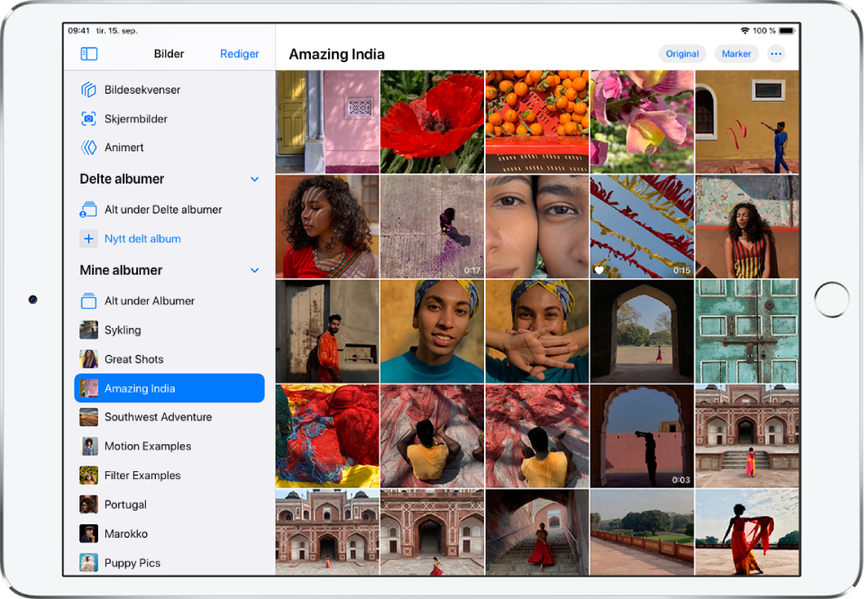Click the sidebar toggle icon

(88, 53)
